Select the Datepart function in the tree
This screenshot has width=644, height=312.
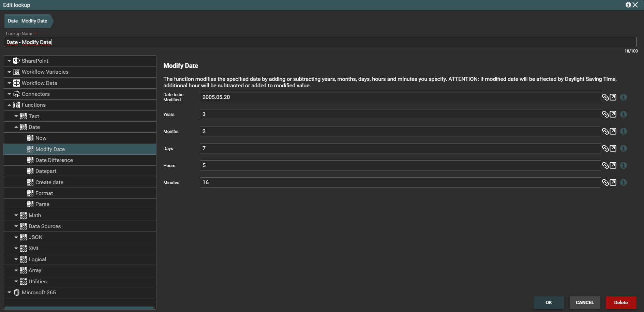coord(46,171)
